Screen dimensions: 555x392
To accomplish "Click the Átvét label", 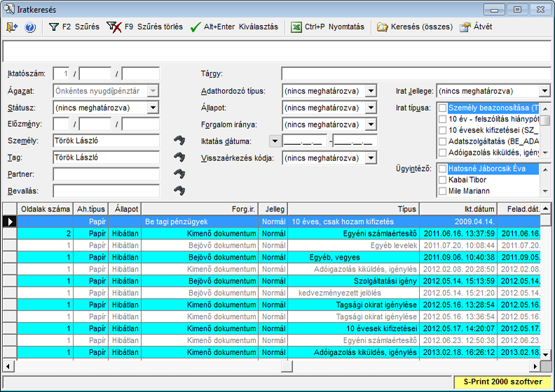I will pos(483,27).
